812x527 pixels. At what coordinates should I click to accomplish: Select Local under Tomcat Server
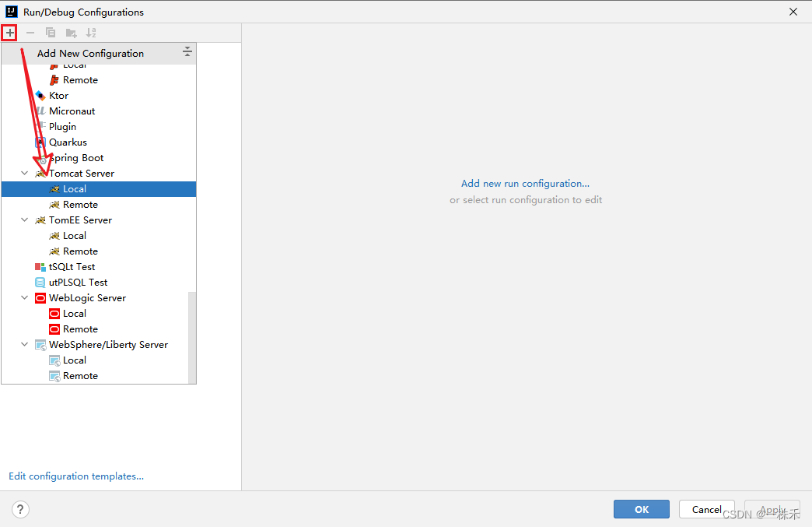coord(99,189)
